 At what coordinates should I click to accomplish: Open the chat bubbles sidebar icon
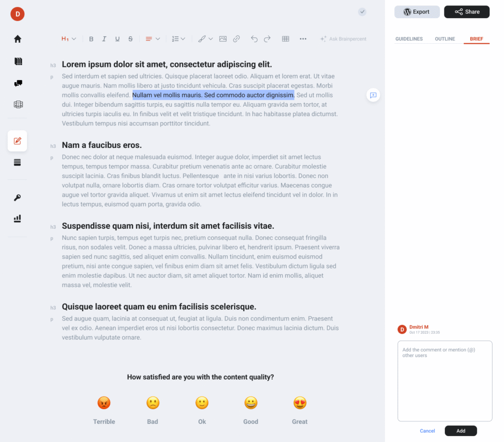[18, 84]
